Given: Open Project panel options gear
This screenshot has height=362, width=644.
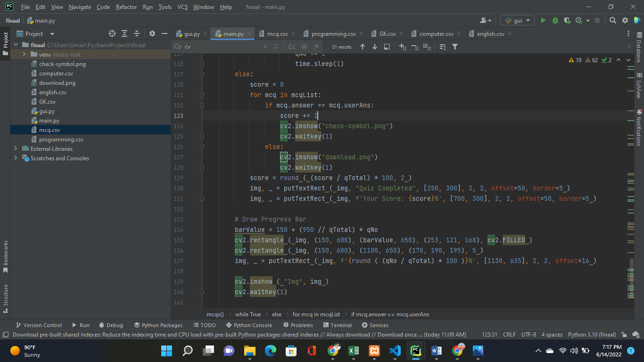Looking at the screenshot, I should coord(152,33).
